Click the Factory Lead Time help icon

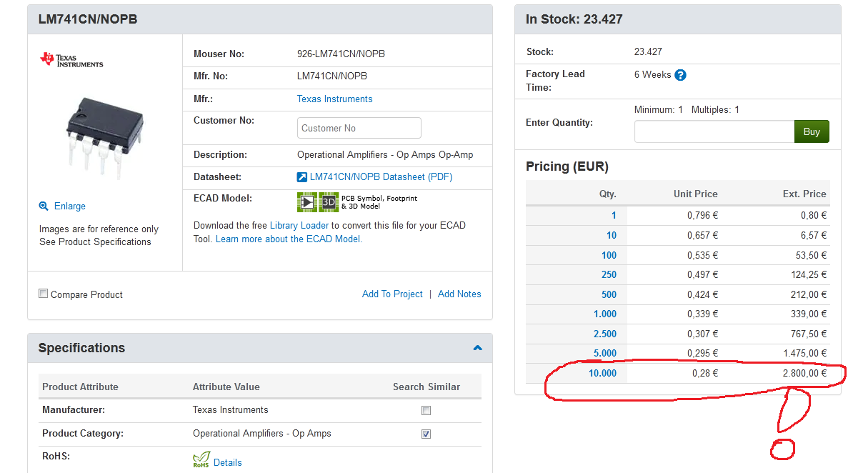[x=680, y=75]
